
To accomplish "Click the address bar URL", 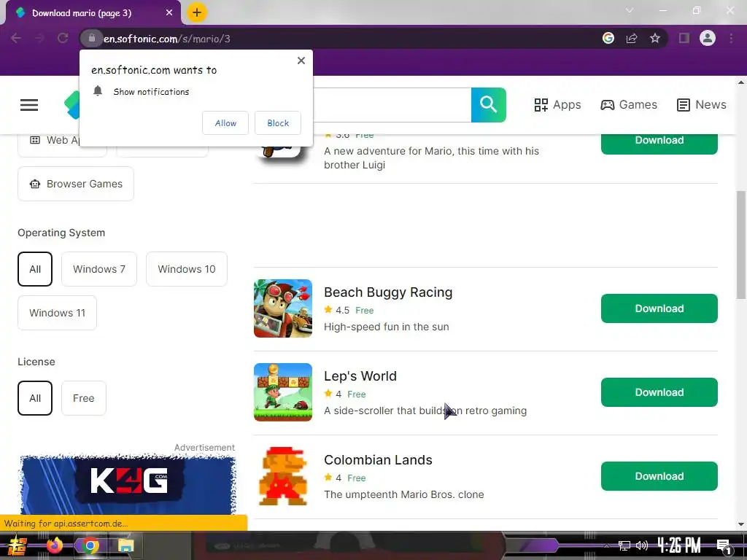I will [167, 39].
